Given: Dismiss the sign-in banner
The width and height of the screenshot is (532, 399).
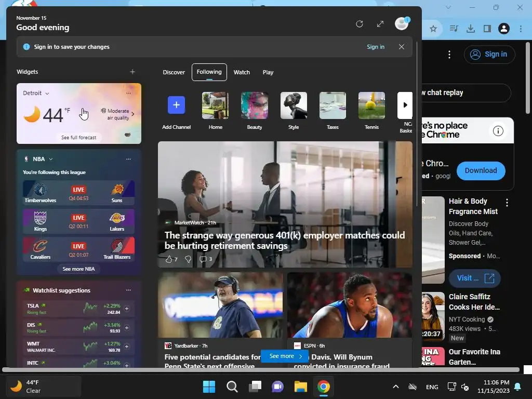Looking at the screenshot, I should [x=402, y=47].
